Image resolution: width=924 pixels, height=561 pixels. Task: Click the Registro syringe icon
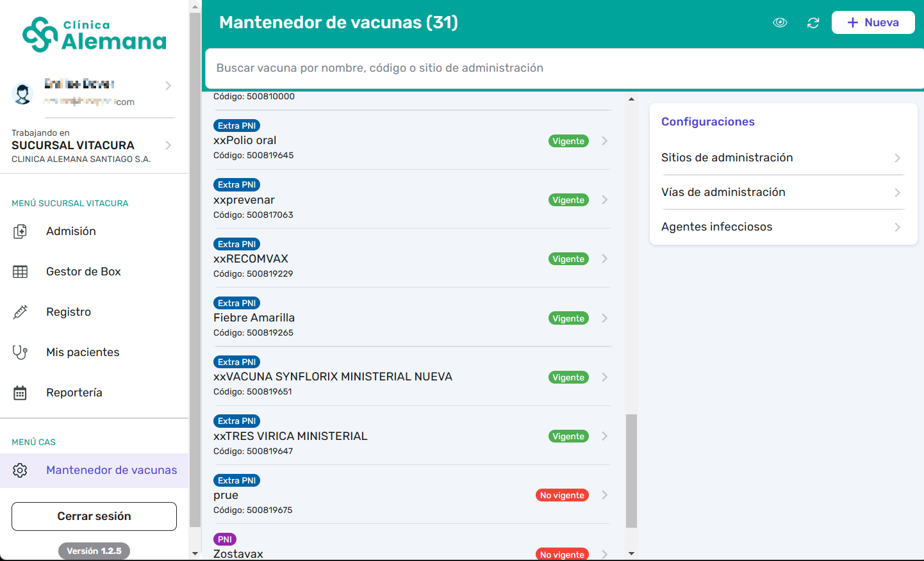pos(21,312)
